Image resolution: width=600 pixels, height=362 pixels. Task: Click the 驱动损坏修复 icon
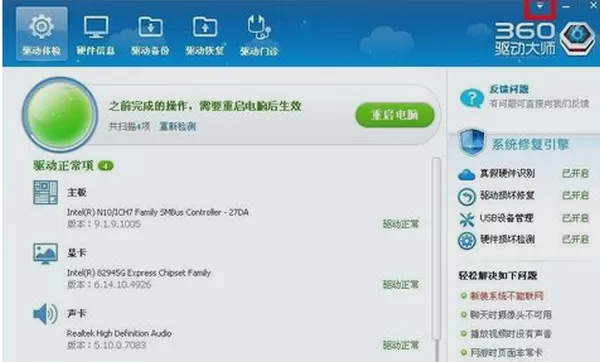point(466,197)
